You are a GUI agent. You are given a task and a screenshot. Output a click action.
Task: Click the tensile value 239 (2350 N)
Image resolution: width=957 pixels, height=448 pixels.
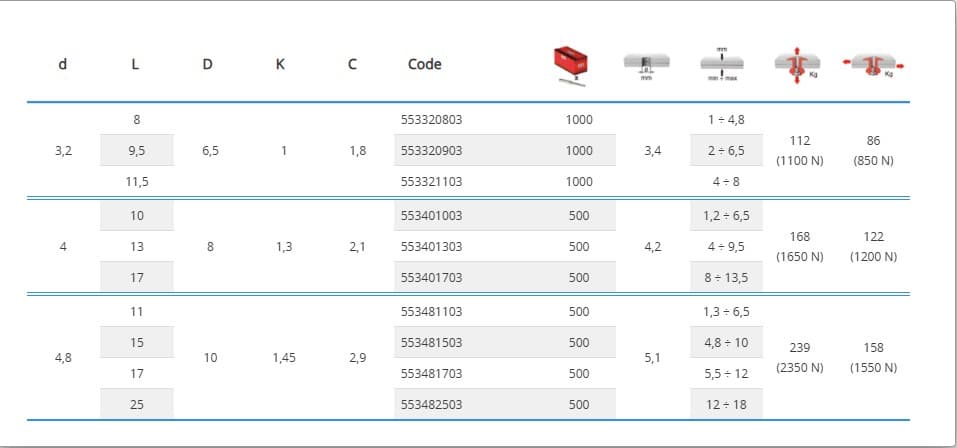pyautogui.click(x=799, y=357)
